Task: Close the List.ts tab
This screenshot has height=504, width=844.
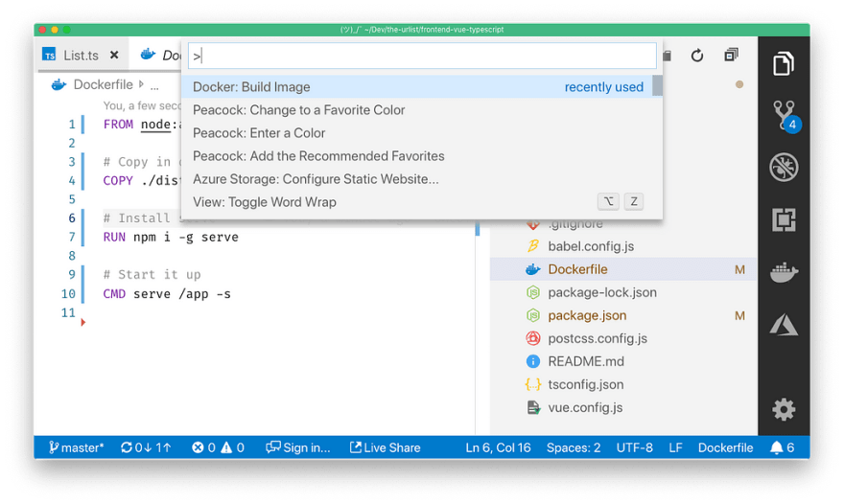Action: pyautogui.click(x=114, y=55)
